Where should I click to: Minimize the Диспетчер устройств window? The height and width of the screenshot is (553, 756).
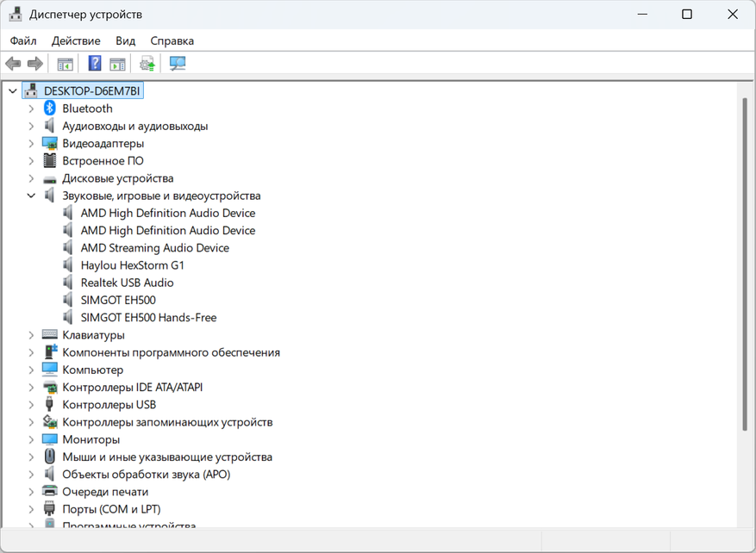point(642,14)
